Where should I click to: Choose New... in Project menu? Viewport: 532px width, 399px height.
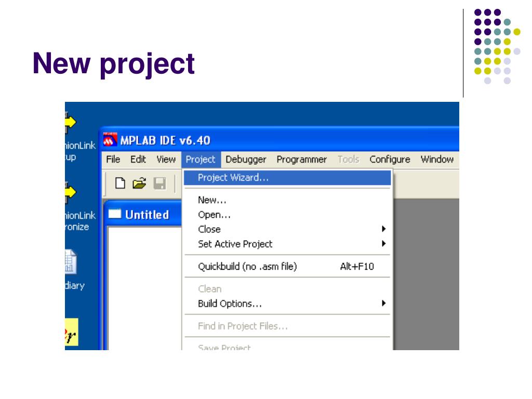[x=287, y=200]
